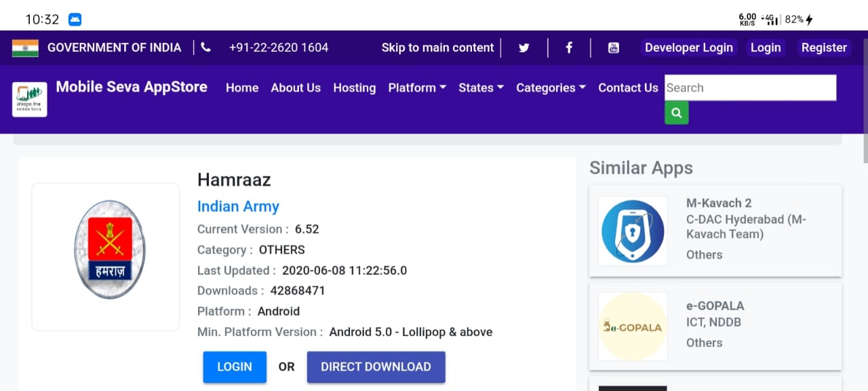Click the Facebook icon
Image resolution: width=868 pixels, height=391 pixels.
point(569,48)
